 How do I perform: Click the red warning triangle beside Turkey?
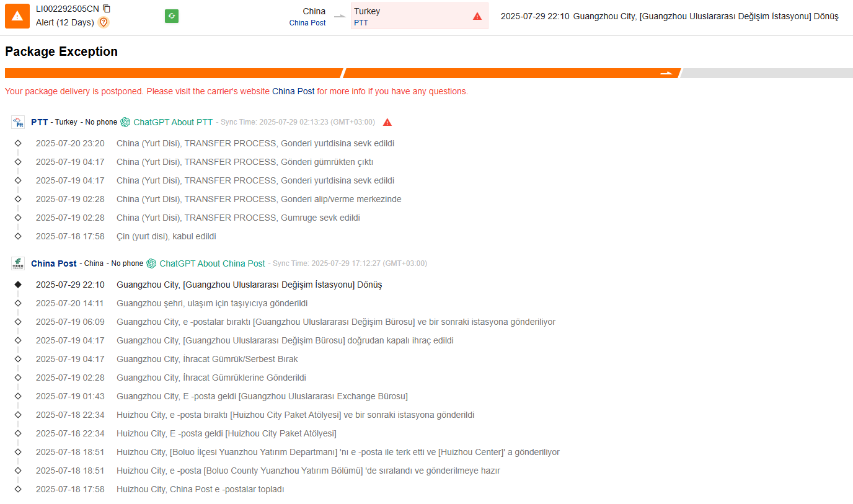click(477, 16)
